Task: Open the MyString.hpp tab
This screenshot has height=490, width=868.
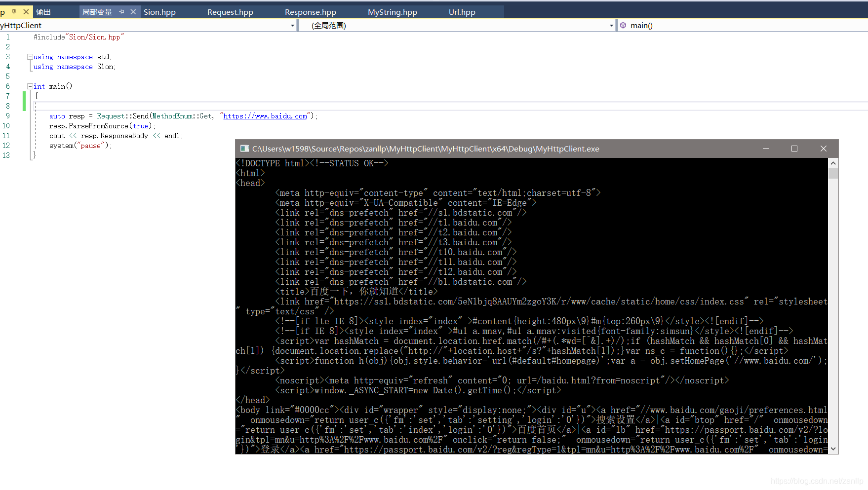Action: [392, 12]
